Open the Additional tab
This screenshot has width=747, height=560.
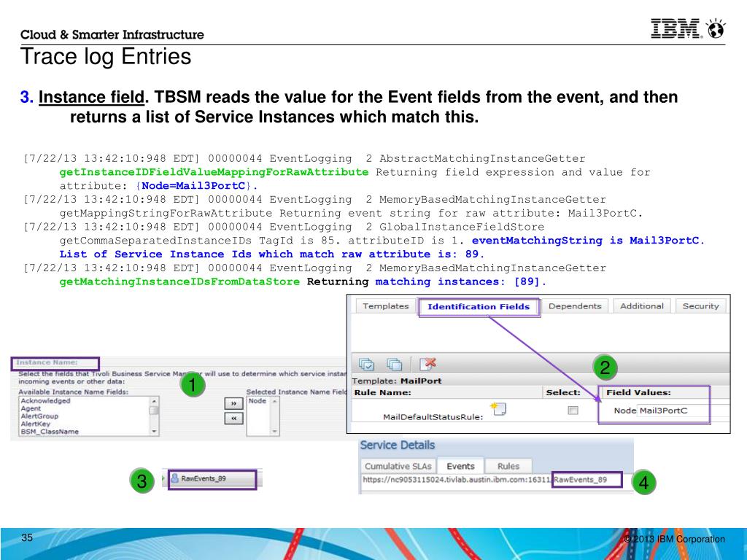click(642, 306)
